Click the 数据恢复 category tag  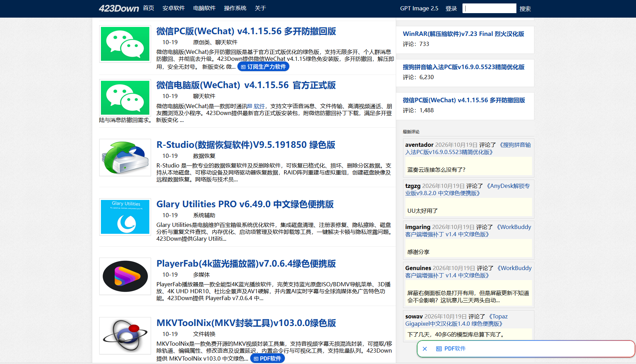(x=204, y=156)
